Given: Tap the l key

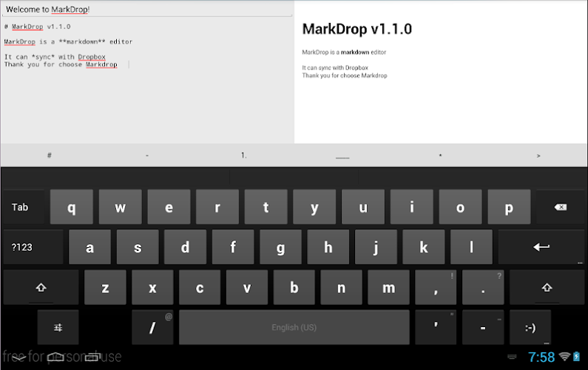Looking at the screenshot, I should [x=471, y=247].
